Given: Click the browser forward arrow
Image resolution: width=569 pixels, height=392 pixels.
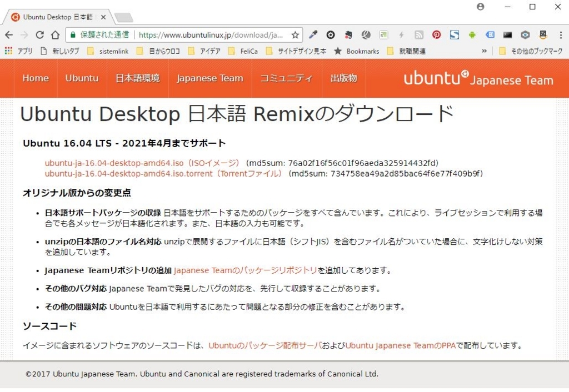Looking at the screenshot, I should click(x=24, y=35).
